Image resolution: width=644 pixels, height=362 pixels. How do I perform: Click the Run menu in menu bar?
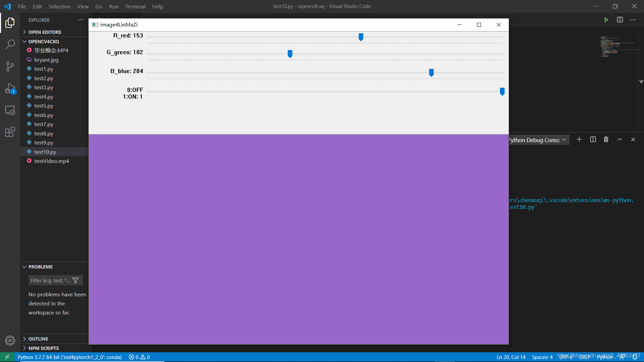113,6
